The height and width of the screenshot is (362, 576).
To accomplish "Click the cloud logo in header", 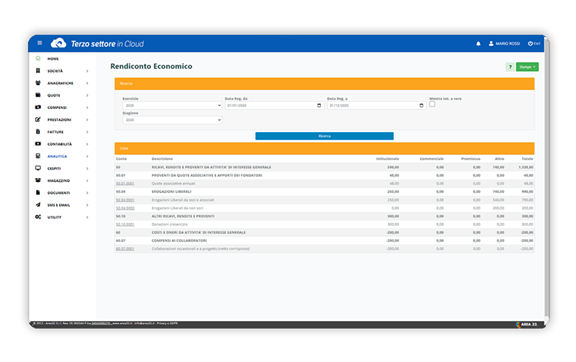I will (x=58, y=43).
